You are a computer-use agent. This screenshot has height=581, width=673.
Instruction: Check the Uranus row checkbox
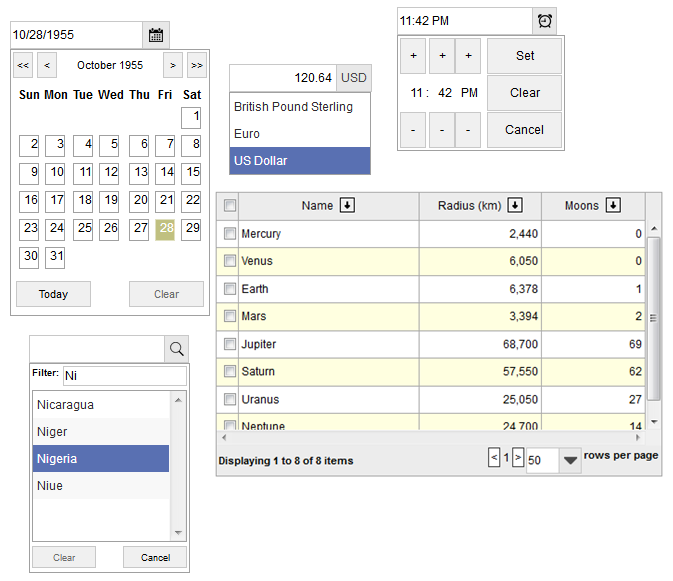[230, 399]
